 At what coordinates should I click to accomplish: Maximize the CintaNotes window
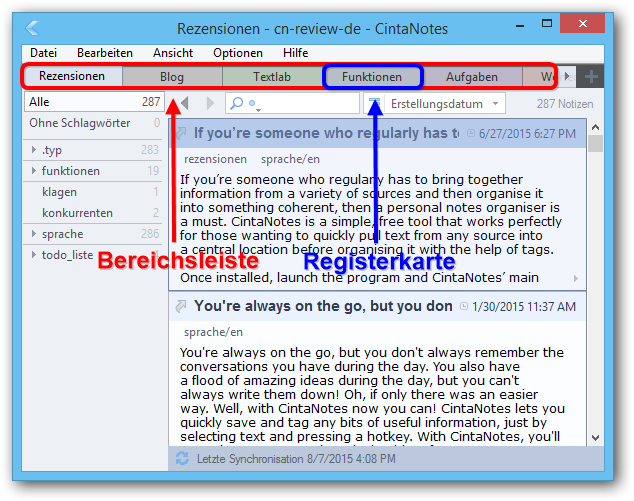(547, 23)
